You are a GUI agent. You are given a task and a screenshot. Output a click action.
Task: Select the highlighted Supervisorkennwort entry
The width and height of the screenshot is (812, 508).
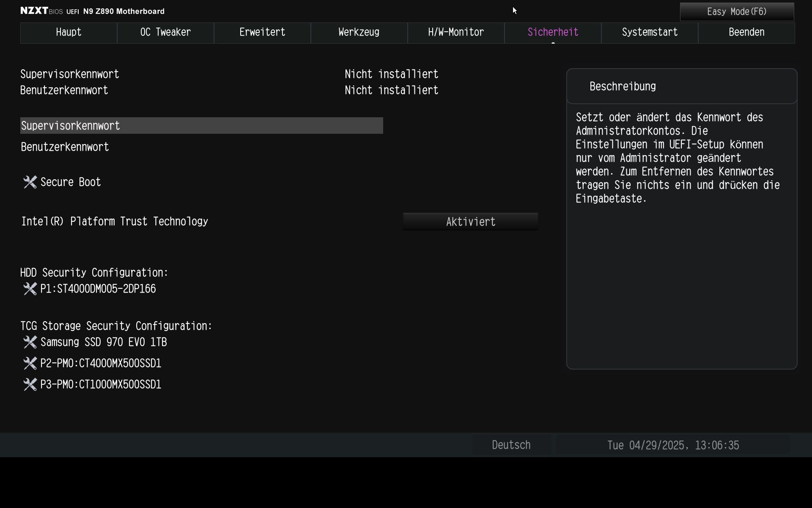(201, 126)
